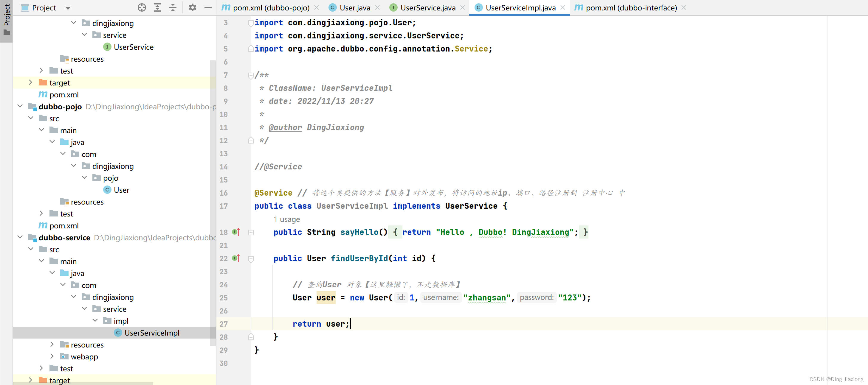The width and height of the screenshot is (868, 385).
Task: Expand the webapp folder
Action: click(x=52, y=356)
